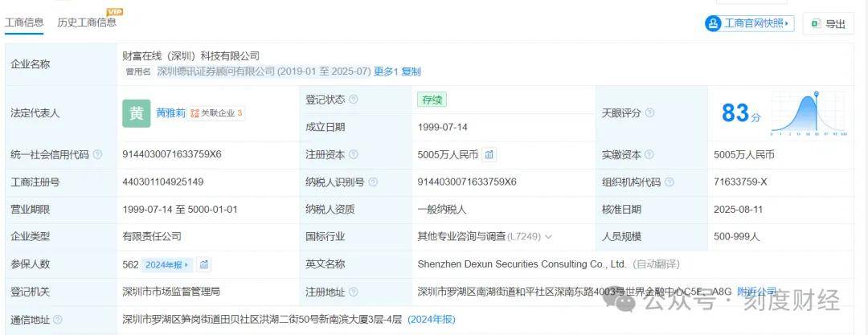868x335 pixels.
Task: Select credit code 9144030071633759X6 in 统一社会信用代码 row
Action: pos(172,154)
